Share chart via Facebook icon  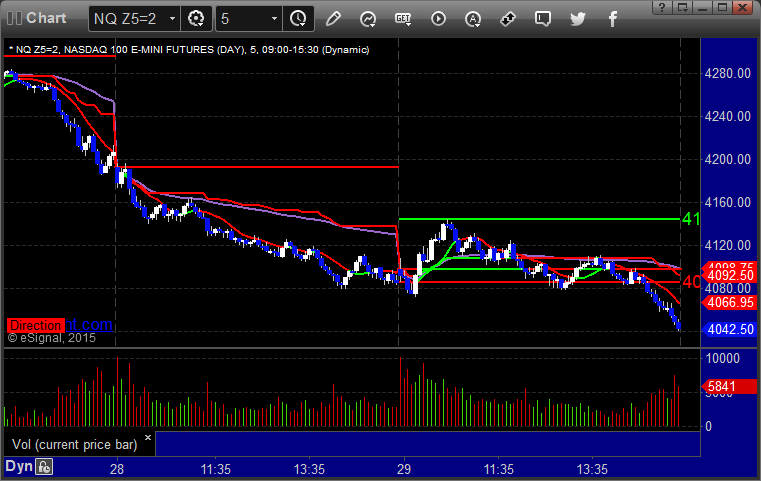[x=611, y=18]
